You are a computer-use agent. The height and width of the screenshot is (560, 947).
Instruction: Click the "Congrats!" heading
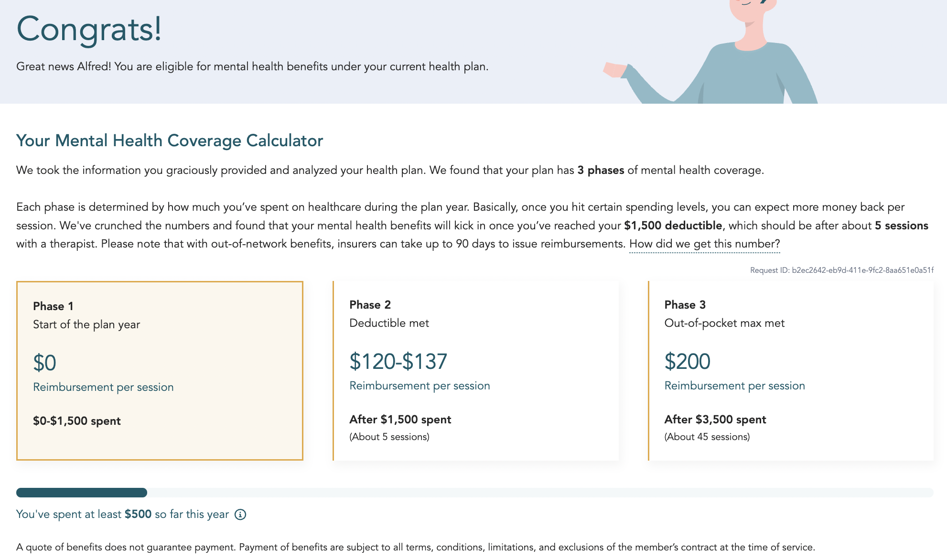tap(89, 29)
